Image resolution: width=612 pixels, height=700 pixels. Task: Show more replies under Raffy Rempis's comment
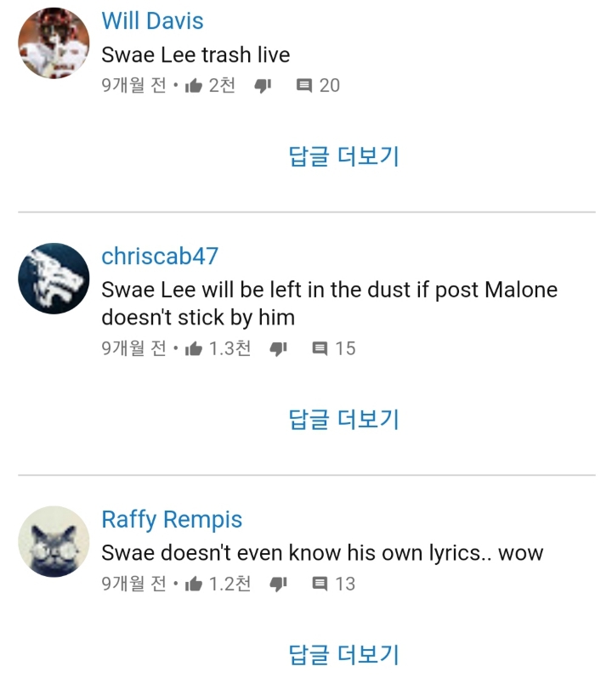(x=344, y=654)
